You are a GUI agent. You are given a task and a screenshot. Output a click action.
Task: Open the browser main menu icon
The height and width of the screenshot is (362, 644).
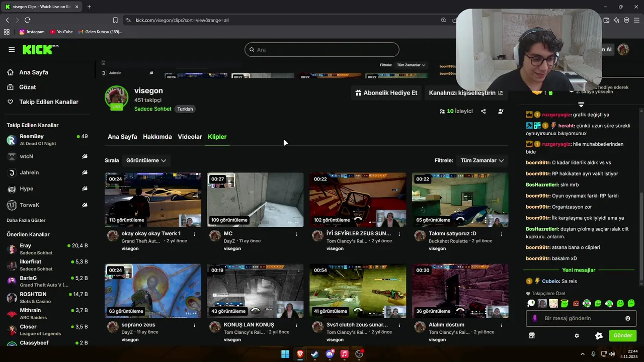click(636, 20)
